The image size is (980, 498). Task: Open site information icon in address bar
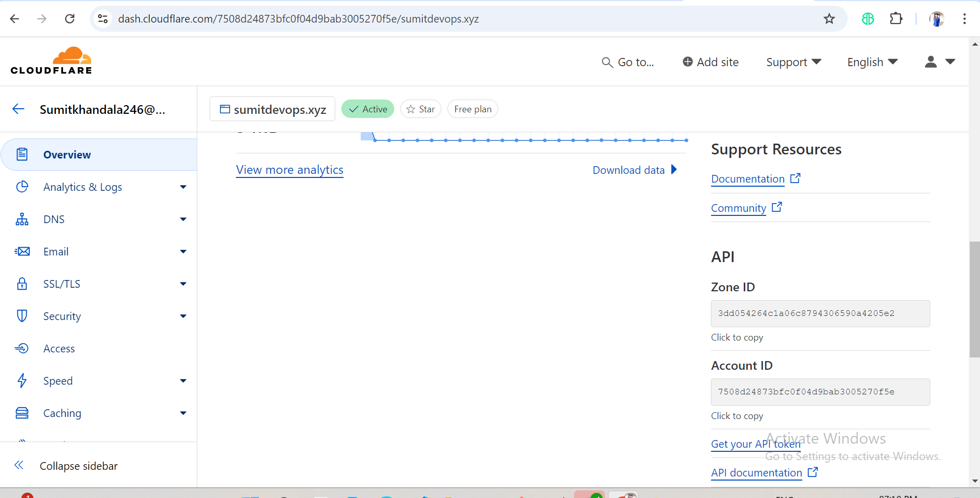(x=103, y=19)
